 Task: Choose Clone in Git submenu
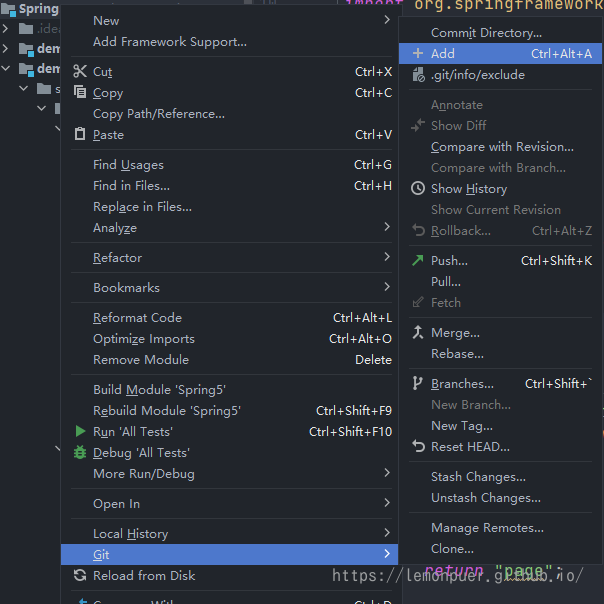click(x=500, y=548)
